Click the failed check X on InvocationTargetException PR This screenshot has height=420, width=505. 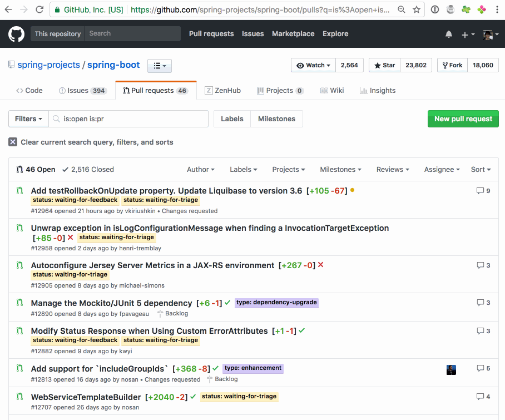click(x=71, y=238)
